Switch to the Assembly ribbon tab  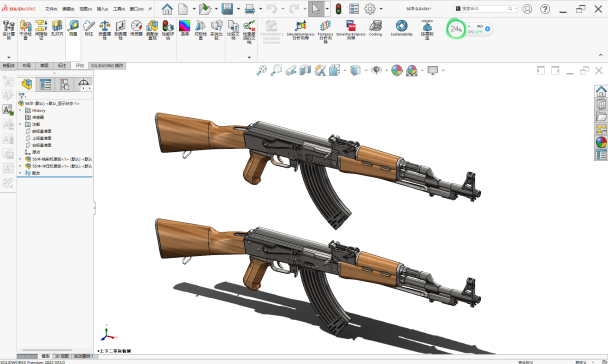(x=9, y=66)
